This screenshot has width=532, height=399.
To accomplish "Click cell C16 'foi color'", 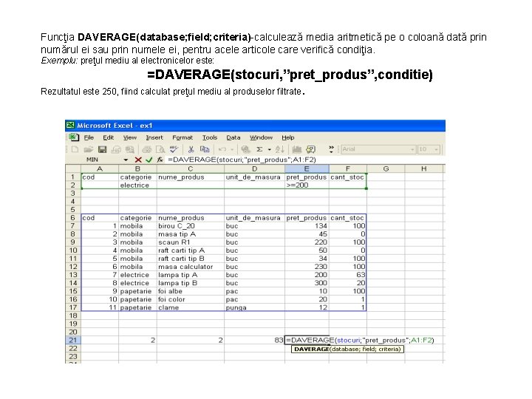I will 191,299.
